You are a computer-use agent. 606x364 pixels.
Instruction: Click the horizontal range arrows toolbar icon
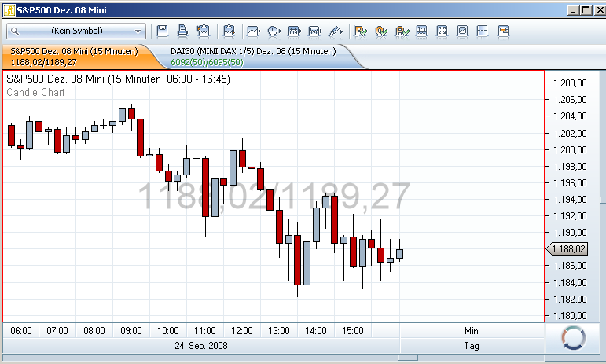(295, 31)
